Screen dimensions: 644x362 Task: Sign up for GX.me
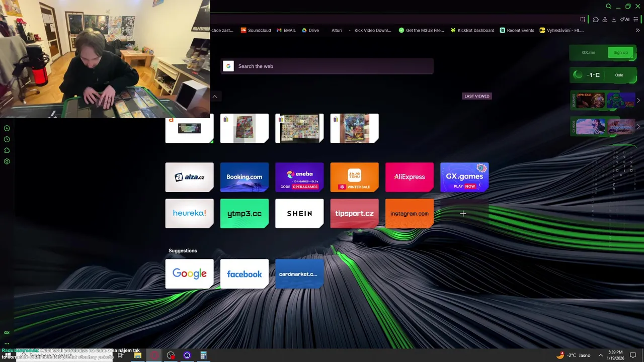pyautogui.click(x=620, y=52)
